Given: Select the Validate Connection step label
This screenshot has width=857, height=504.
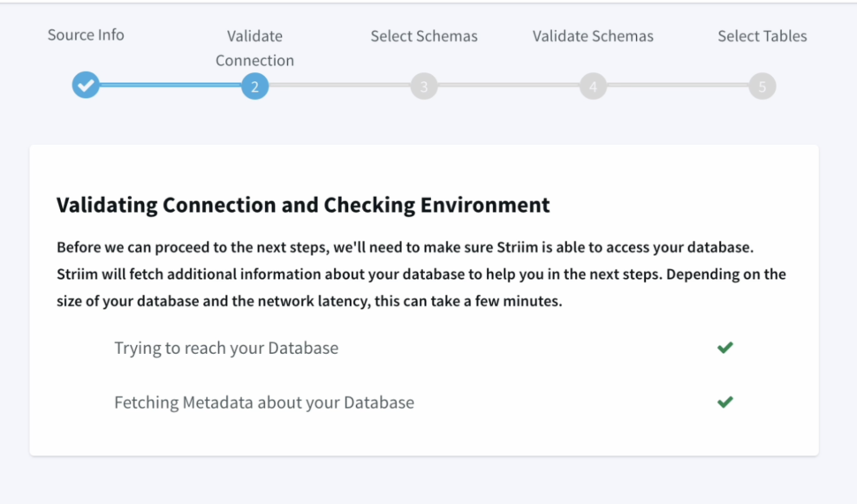Looking at the screenshot, I should 254,48.
